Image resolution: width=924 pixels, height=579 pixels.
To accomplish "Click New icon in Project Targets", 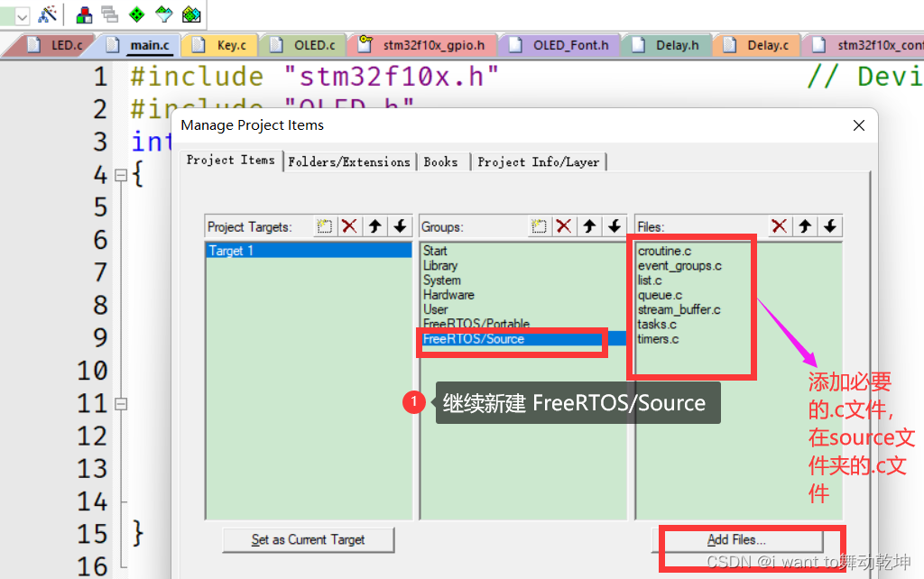I will click(324, 226).
